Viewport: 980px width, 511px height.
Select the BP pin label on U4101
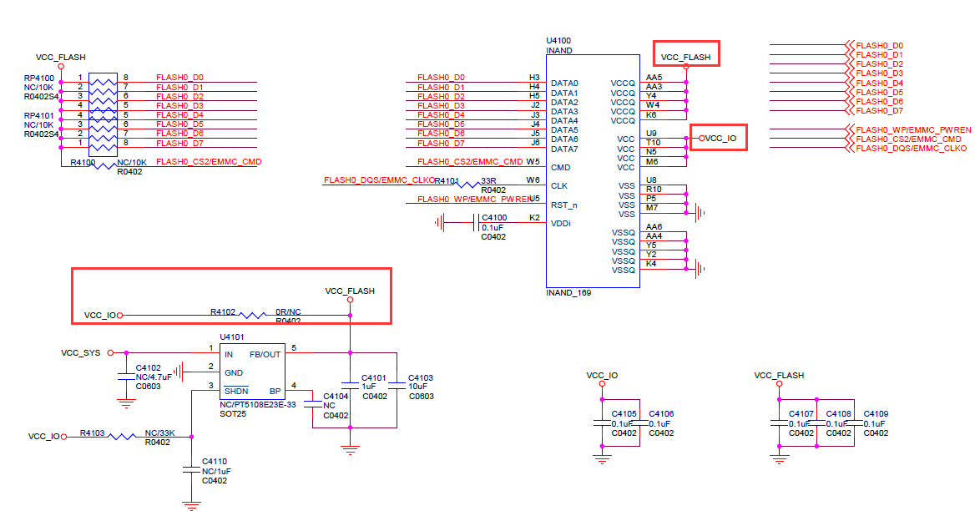pos(275,391)
